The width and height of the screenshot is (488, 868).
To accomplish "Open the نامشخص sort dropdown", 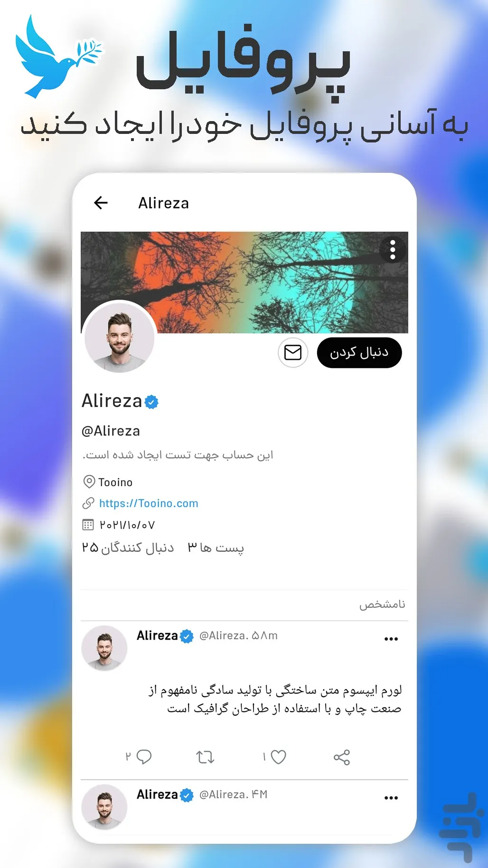I will point(382,604).
